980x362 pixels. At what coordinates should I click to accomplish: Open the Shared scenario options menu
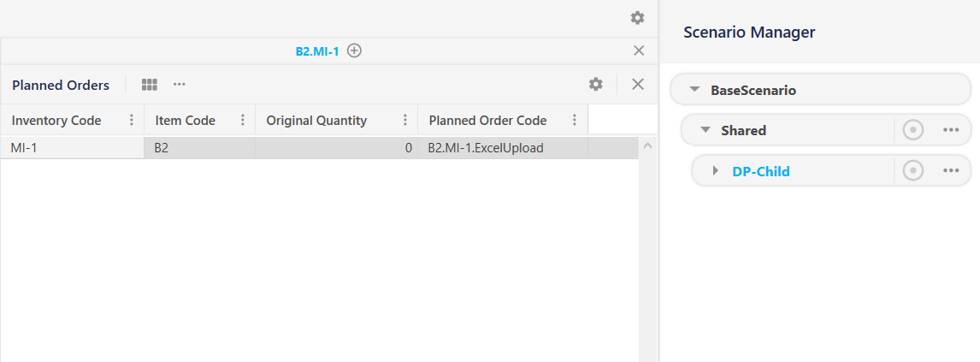pos(951,130)
